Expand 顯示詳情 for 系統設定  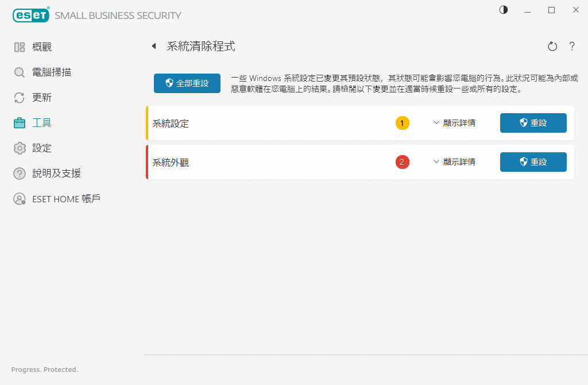click(x=454, y=123)
